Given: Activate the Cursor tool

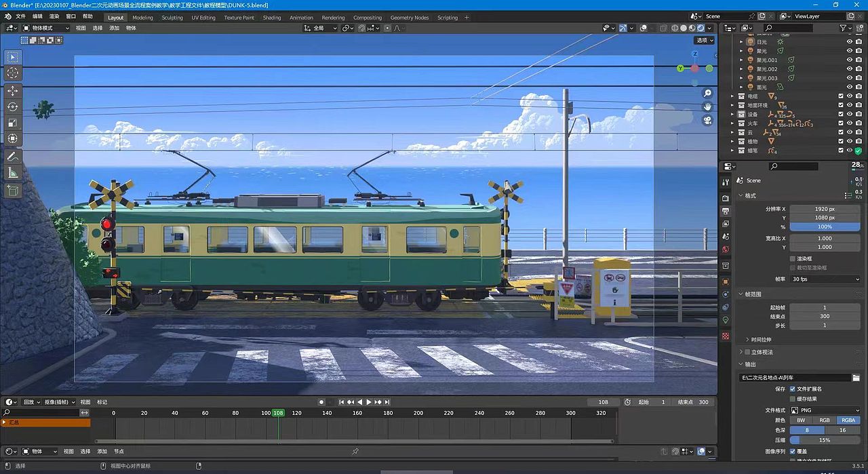Looking at the screenshot, I should [x=13, y=73].
